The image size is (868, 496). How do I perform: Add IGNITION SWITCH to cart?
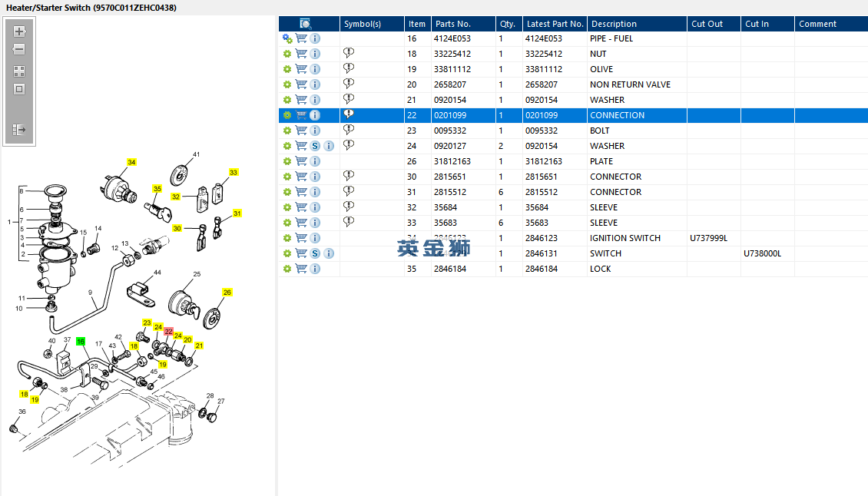click(x=301, y=238)
